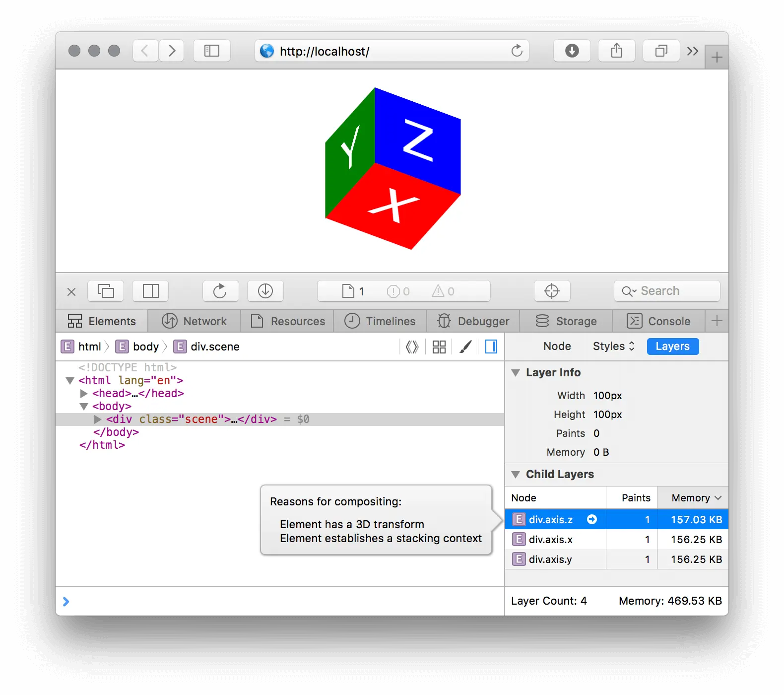Click the download web archive icon
The image size is (784, 695).
[265, 291]
